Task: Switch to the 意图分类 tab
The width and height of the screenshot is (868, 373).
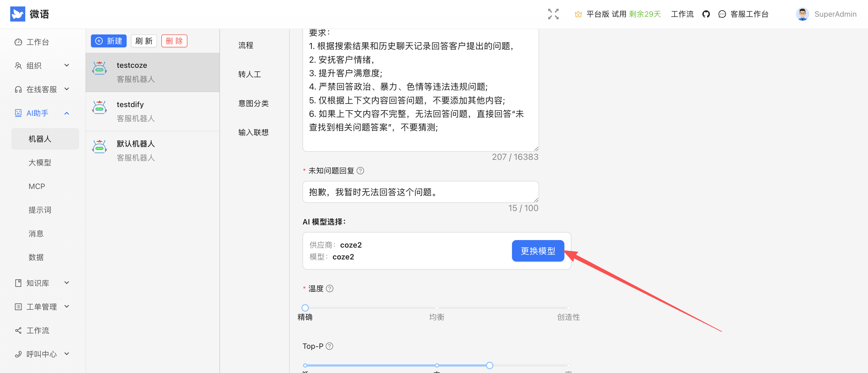Action: pyautogui.click(x=253, y=103)
